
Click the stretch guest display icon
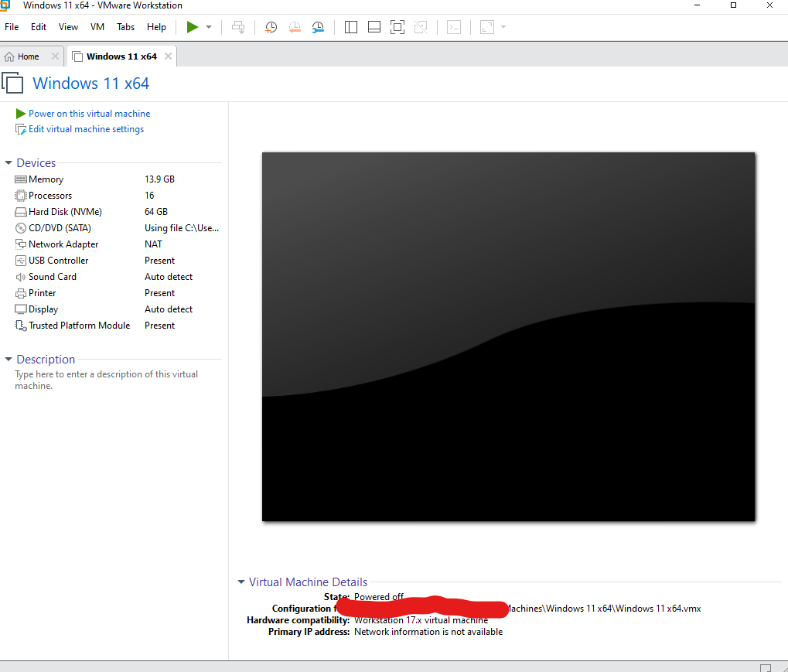[487, 27]
